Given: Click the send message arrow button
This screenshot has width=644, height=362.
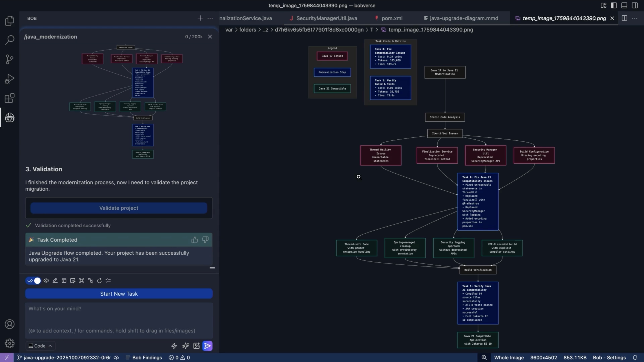Looking at the screenshot, I should pos(207,346).
